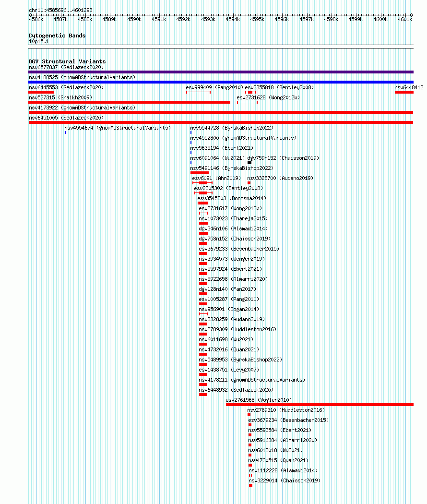427x504 pixels.
Task: Click nsv2789309 (Huddleston2016) label
Action: (237, 329)
